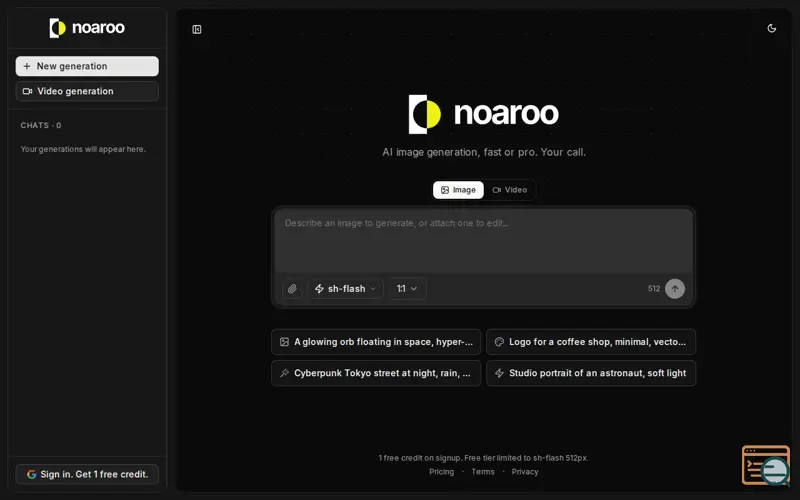Click the 'AI image generation, fast or pro' tagline
The height and width of the screenshot is (500, 800).
coord(484,153)
